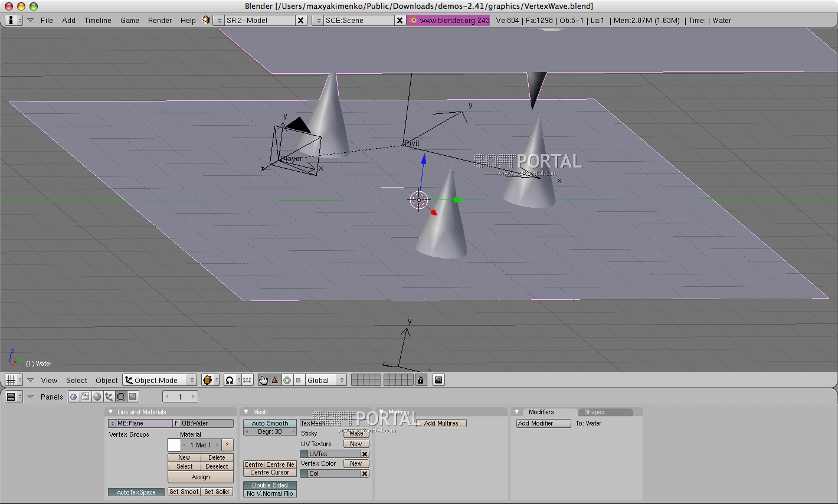This screenshot has height=504, width=838.
Task: Open the Global orientation dropdown
Action: tap(326, 380)
